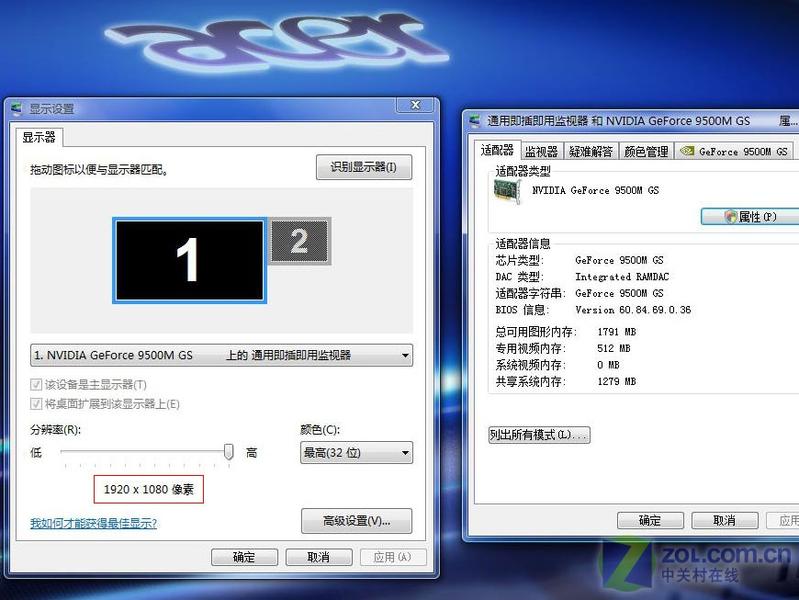799x600 pixels.
Task: Click the BIOS version 60.84.69.0.36 text
Action: [x=633, y=310]
